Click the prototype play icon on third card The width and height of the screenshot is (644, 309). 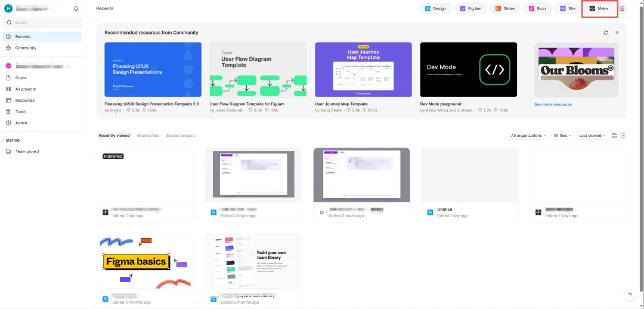(321, 213)
